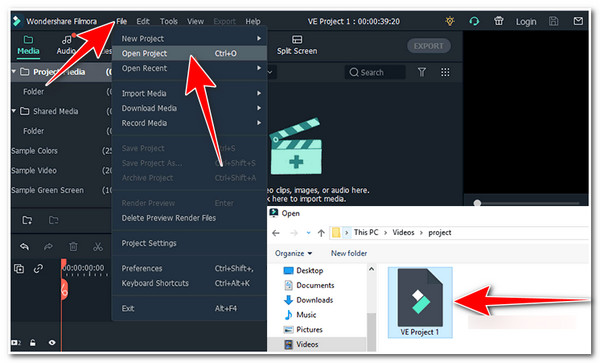Click the delete folder icon

coord(54,220)
